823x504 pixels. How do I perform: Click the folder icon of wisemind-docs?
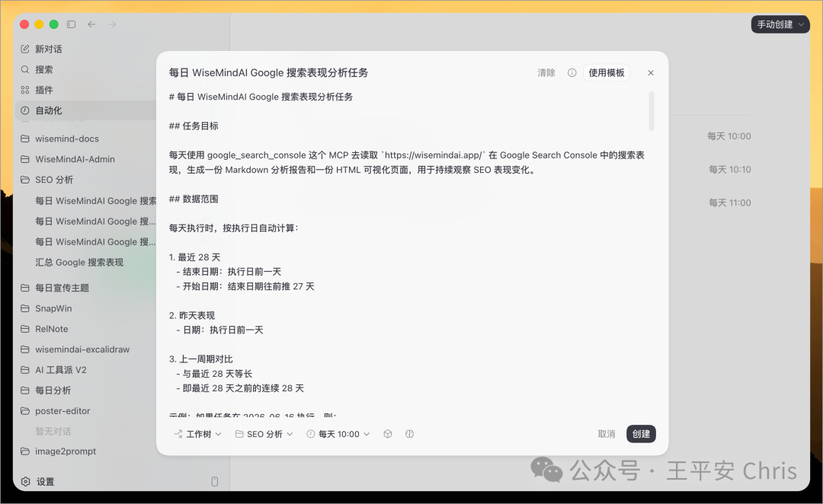coord(24,139)
